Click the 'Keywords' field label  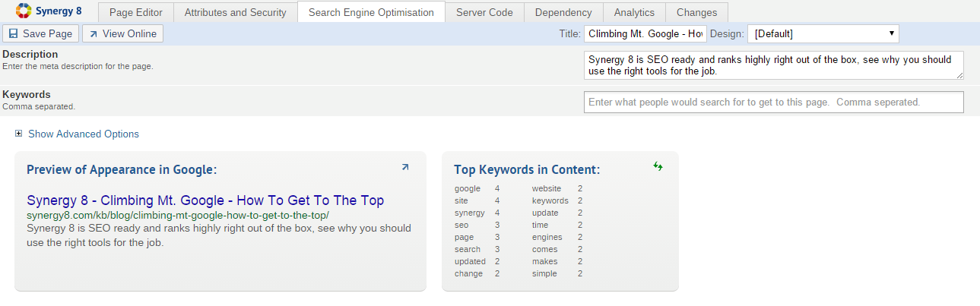tap(27, 94)
